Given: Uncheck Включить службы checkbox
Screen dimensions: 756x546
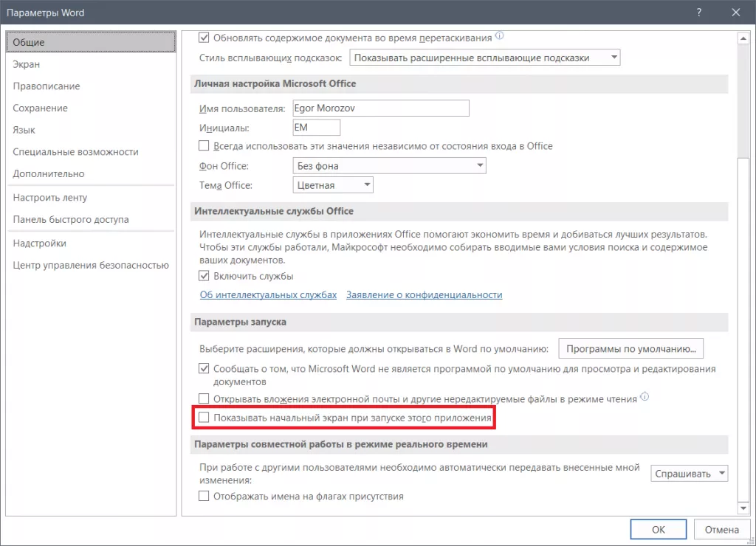Looking at the screenshot, I should (204, 276).
